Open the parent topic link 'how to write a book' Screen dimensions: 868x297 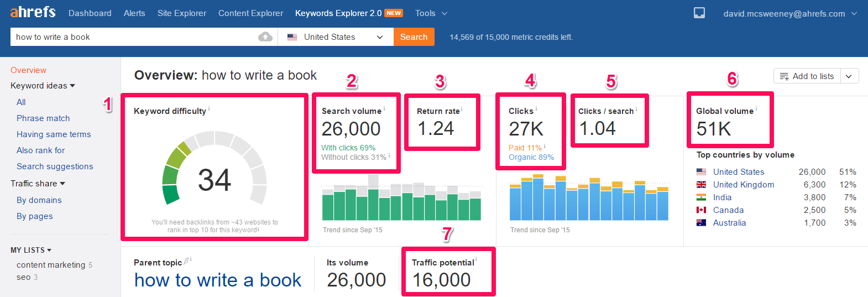(218, 280)
